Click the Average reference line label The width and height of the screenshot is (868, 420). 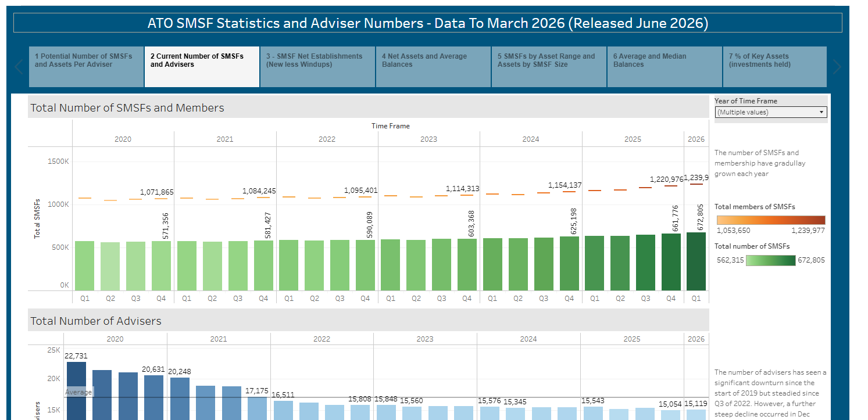[x=78, y=392]
